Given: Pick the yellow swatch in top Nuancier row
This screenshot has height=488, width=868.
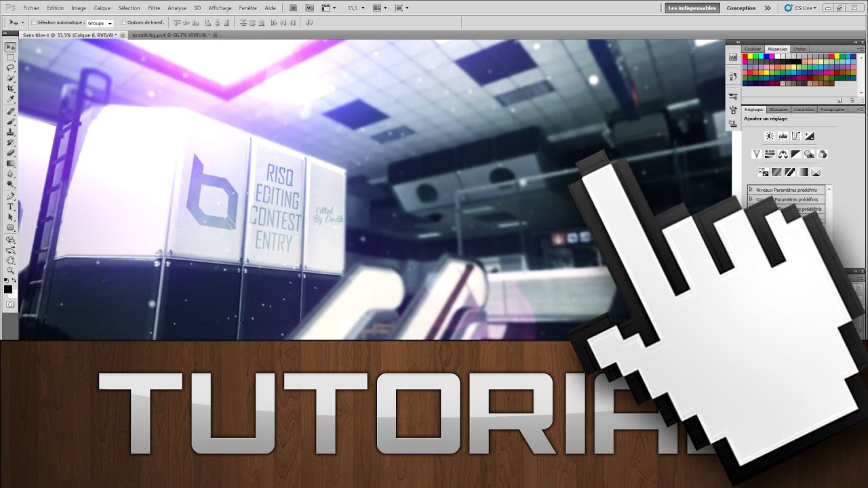Looking at the screenshot, I should (x=750, y=56).
